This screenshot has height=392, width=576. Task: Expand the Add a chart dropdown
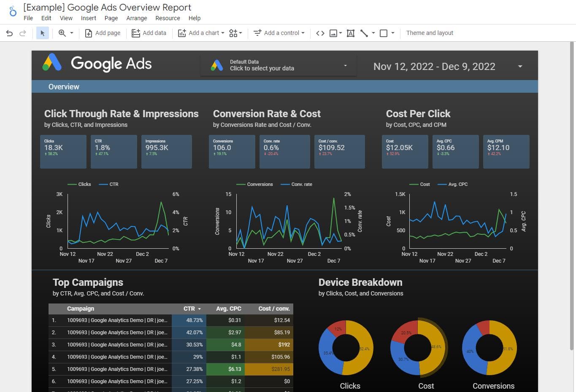pos(201,33)
